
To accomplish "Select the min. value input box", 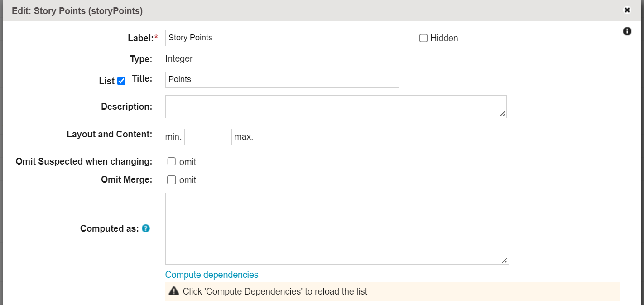I will pos(208,137).
